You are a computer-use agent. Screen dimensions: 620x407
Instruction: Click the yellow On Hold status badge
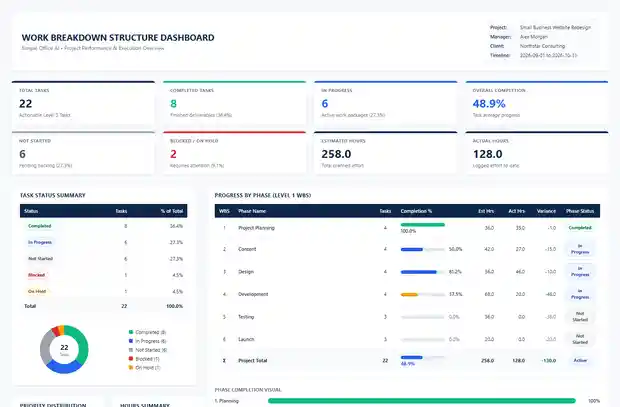(x=37, y=291)
